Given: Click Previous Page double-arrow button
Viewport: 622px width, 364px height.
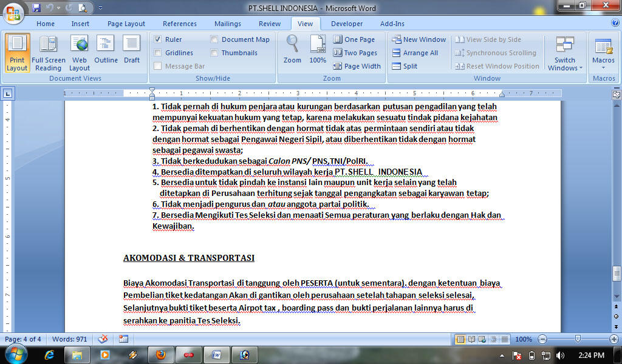Looking at the screenshot, I should (x=616, y=306).
